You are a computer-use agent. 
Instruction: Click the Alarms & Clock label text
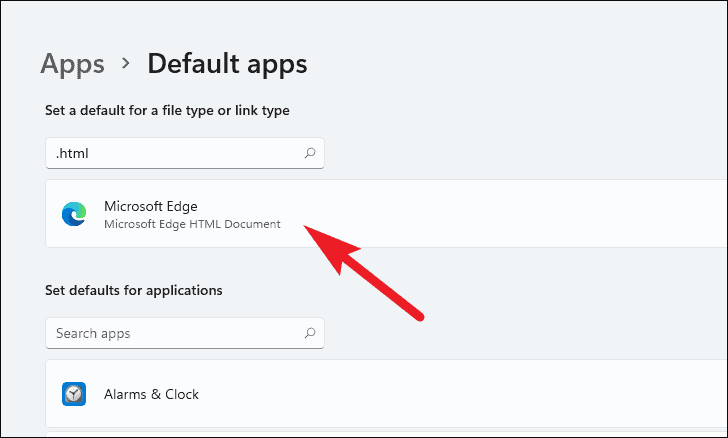pos(151,394)
